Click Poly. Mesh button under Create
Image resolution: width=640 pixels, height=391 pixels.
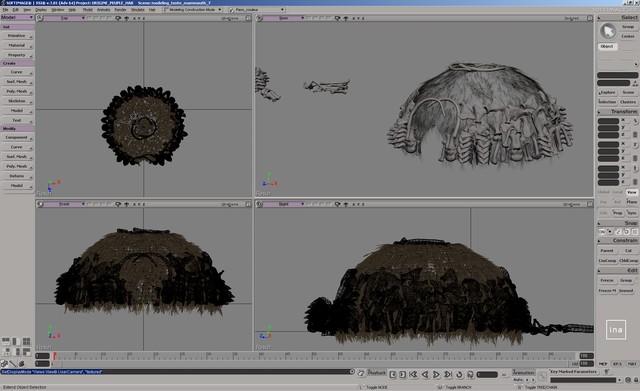click(17, 91)
